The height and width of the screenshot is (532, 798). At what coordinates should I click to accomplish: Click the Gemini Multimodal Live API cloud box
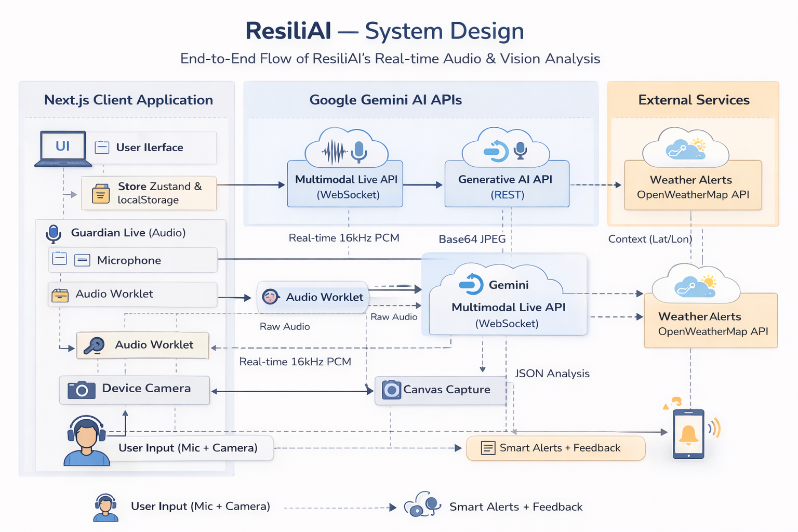click(504, 295)
